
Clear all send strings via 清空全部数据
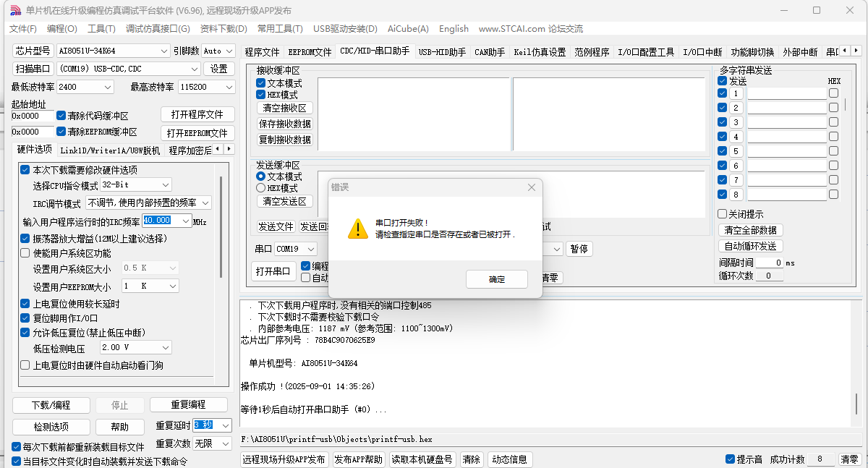(x=750, y=229)
